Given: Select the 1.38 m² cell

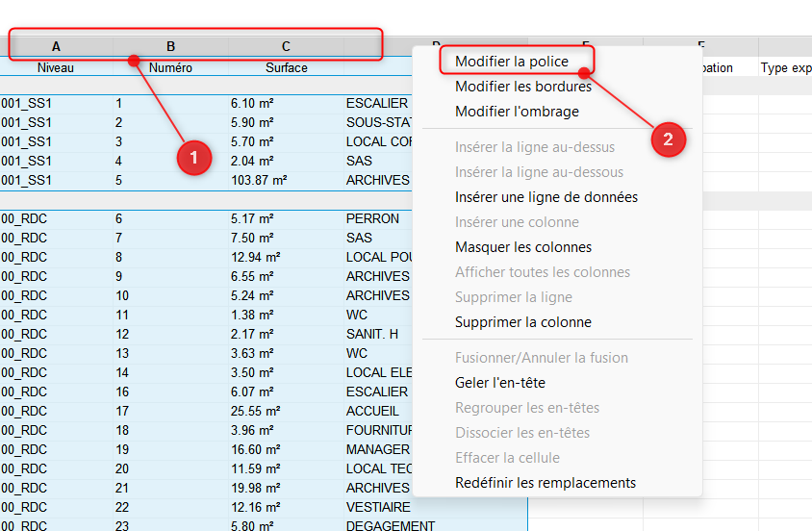Looking at the screenshot, I should pos(286,315).
